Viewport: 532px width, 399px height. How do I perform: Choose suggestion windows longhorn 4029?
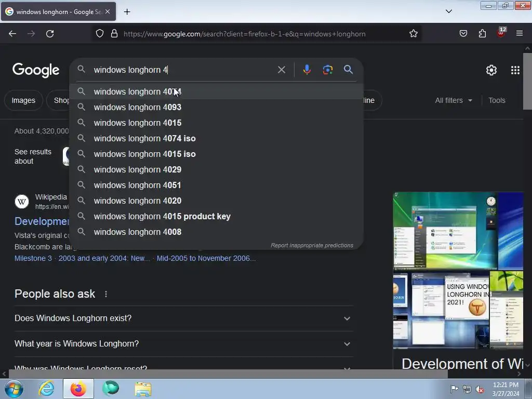coord(217,170)
